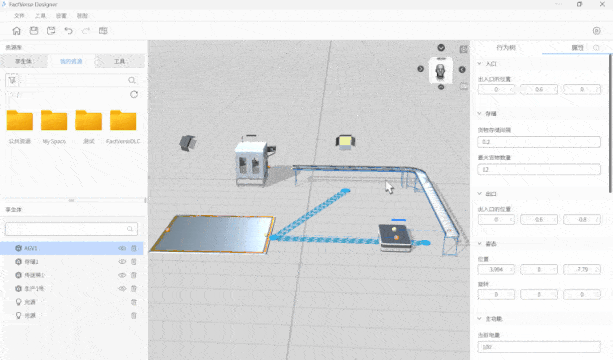Screen dimensions: 613x360
Task: Toggle visibility eye on second twin item
Action: click(x=122, y=261)
